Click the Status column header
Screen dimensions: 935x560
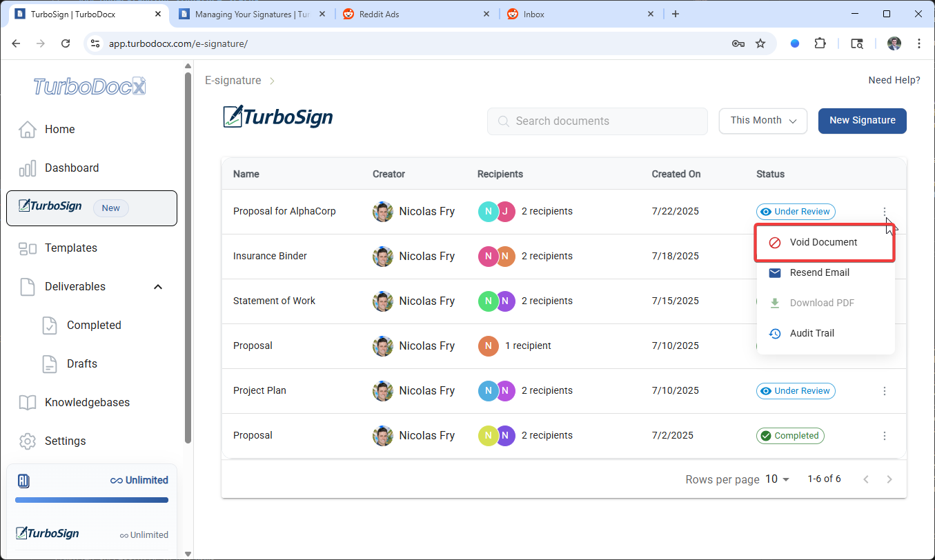click(770, 174)
